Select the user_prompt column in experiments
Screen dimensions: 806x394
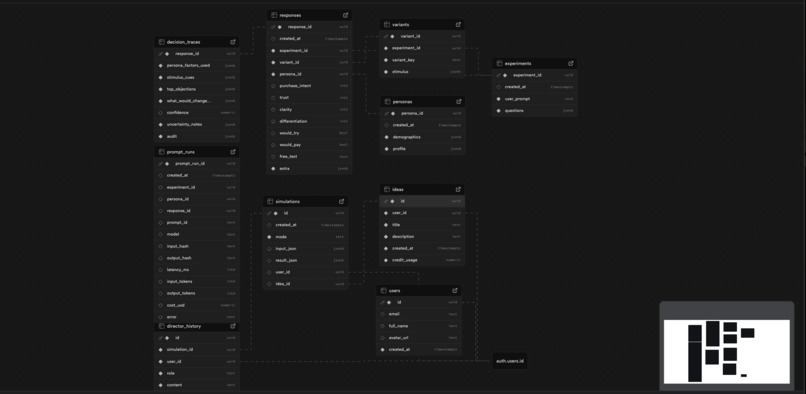point(535,99)
